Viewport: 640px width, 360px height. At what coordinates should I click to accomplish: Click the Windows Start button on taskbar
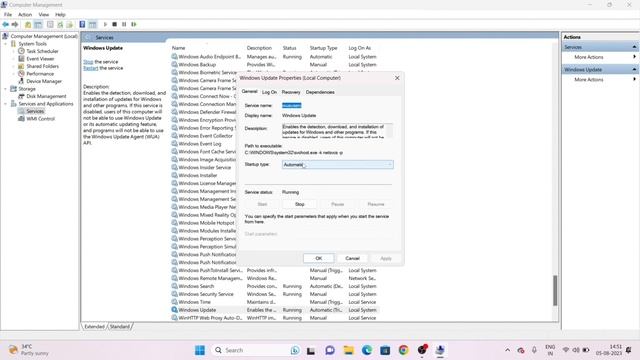pyautogui.click(x=200, y=350)
